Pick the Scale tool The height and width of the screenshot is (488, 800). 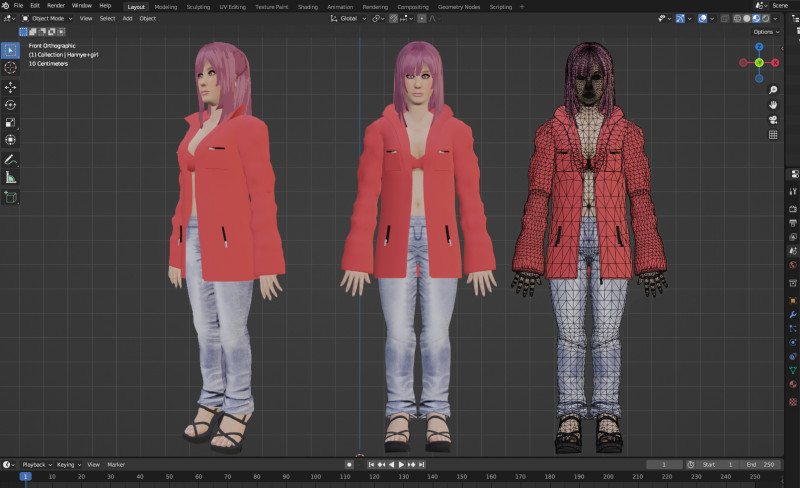coord(10,123)
